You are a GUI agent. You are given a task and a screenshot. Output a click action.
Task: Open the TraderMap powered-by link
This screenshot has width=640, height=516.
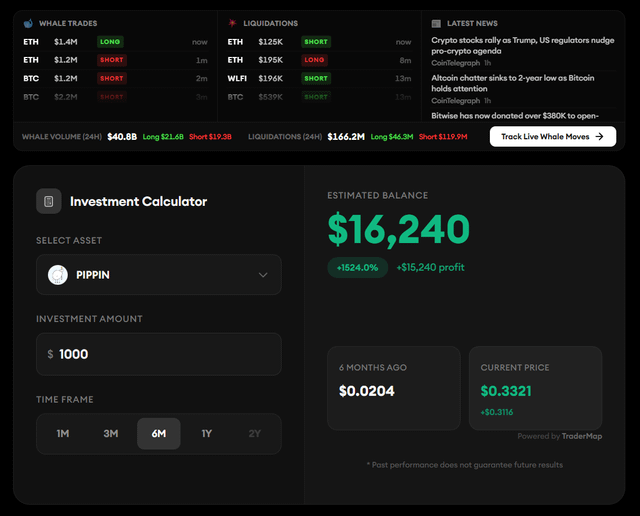click(582, 436)
